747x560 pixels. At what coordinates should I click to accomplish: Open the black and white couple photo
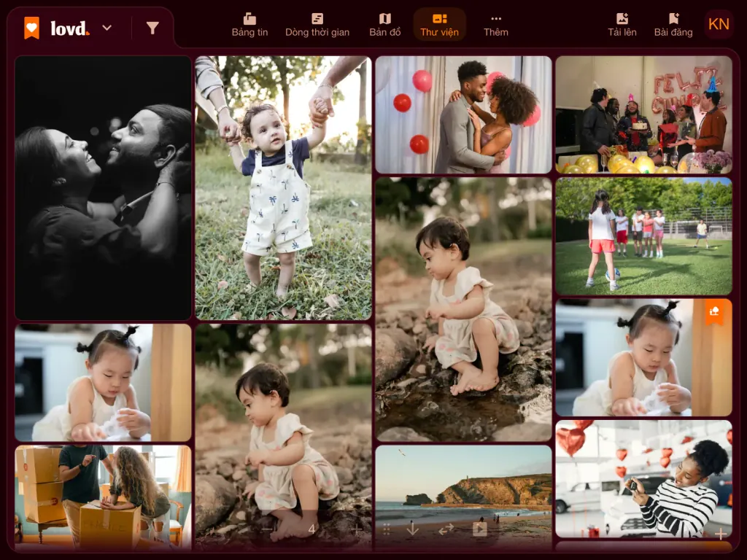tap(103, 188)
